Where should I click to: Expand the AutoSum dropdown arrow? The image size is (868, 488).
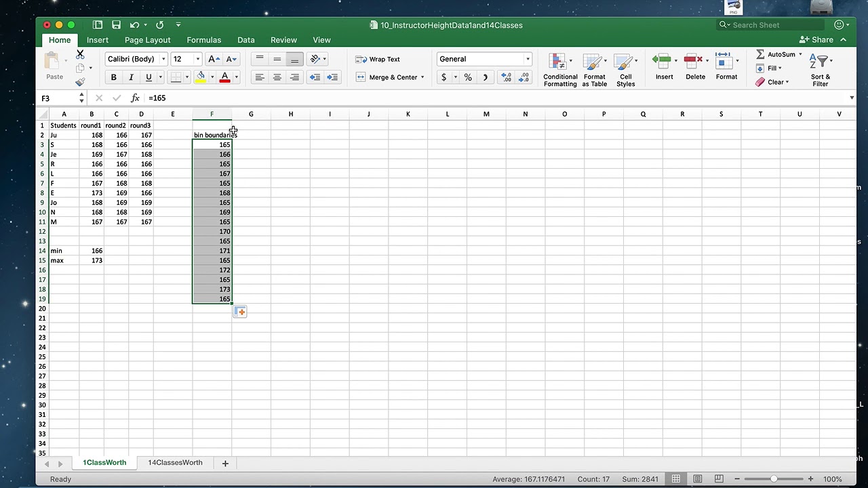pyautogui.click(x=800, y=54)
